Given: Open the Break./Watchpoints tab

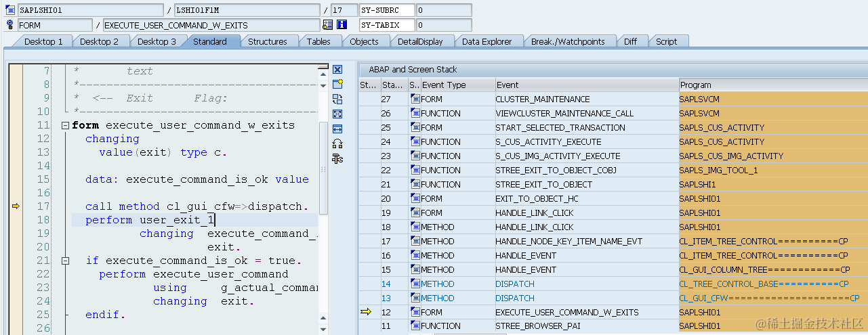Looking at the screenshot, I should click(x=568, y=41).
